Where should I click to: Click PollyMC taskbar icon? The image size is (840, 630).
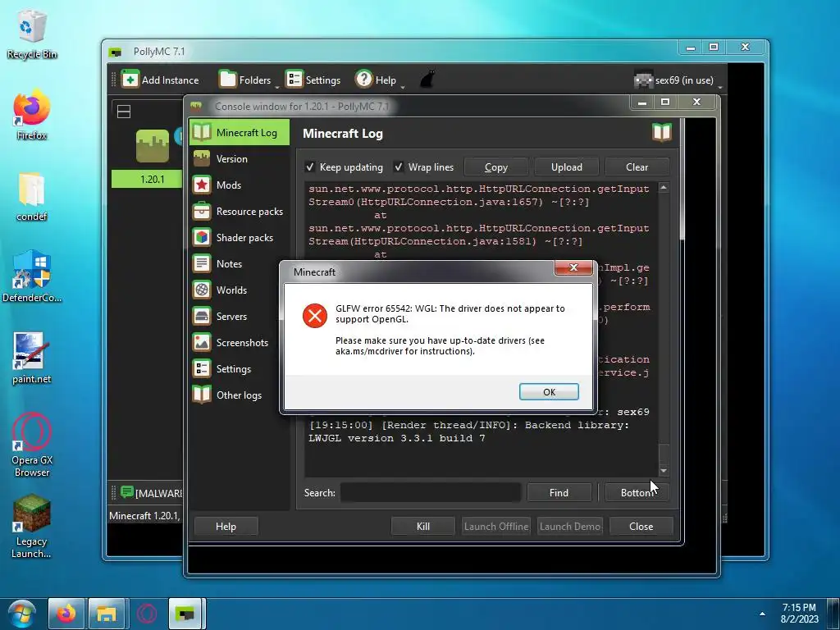point(187,614)
